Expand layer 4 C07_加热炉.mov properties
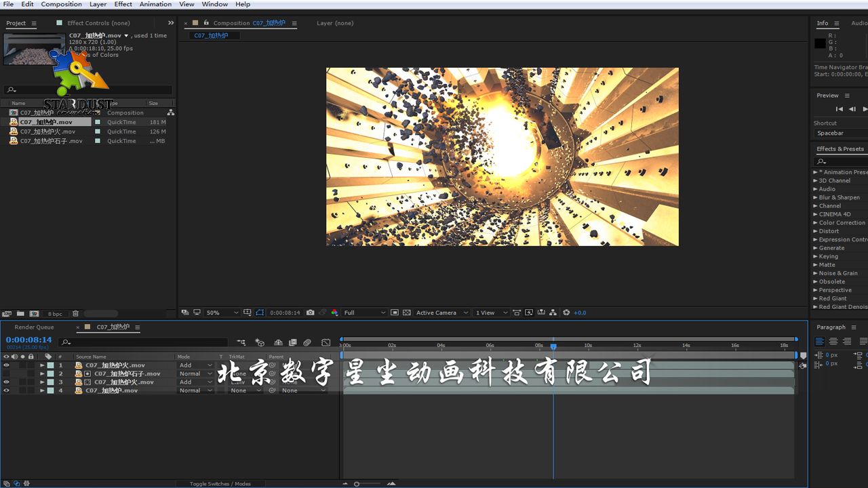The width and height of the screenshot is (868, 488). (42, 390)
